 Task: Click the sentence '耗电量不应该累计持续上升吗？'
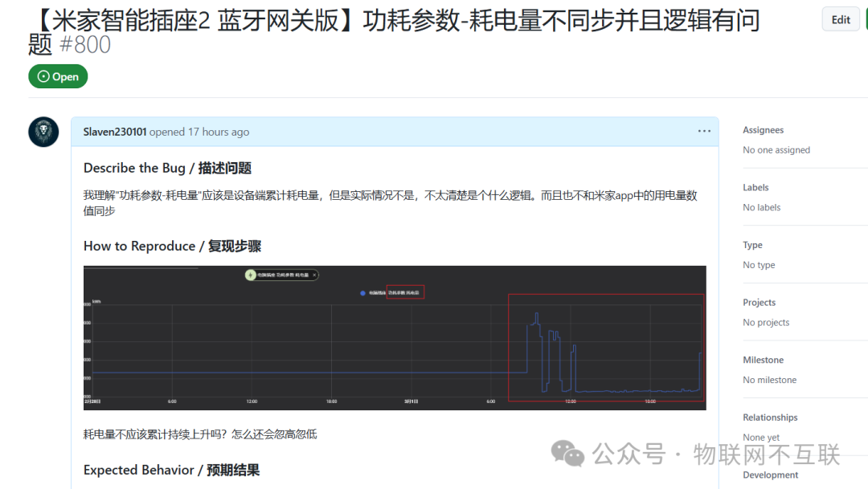tap(155, 434)
